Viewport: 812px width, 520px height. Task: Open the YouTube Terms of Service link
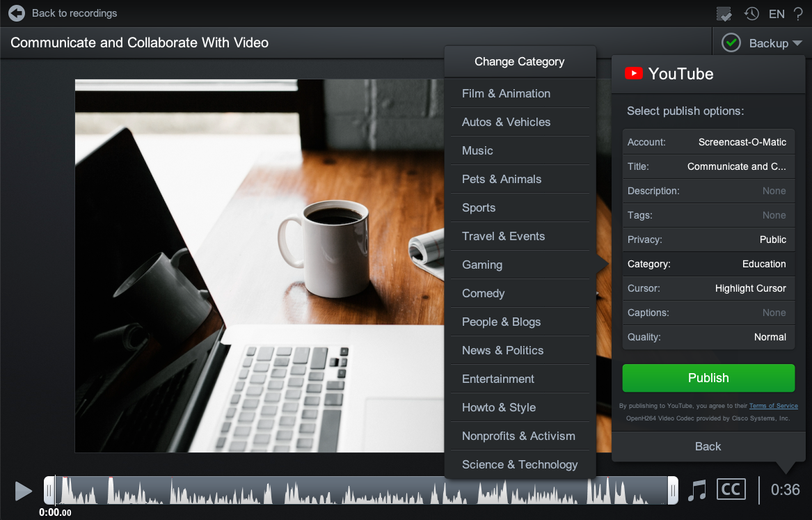tap(773, 406)
